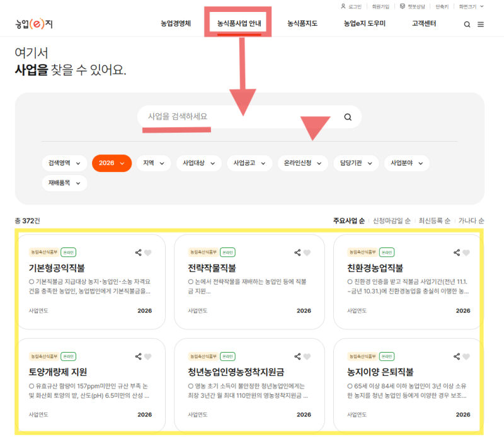Open the 농식품사업 안내 menu

coord(239,23)
